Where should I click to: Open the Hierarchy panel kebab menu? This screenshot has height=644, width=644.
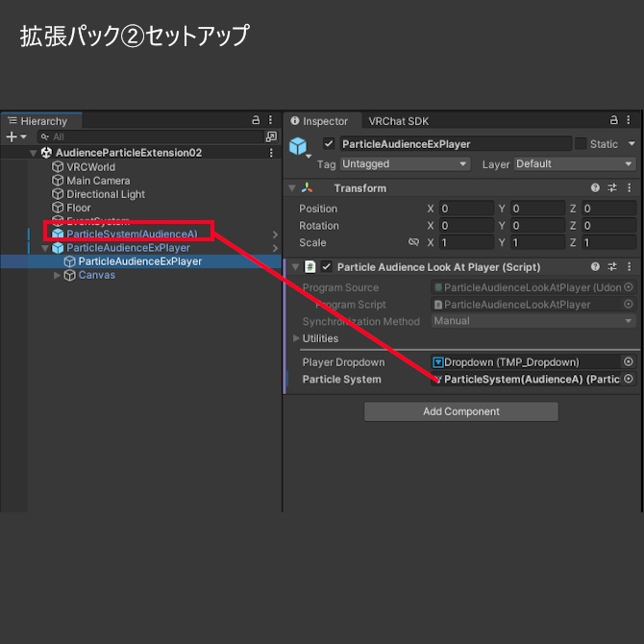(x=270, y=120)
